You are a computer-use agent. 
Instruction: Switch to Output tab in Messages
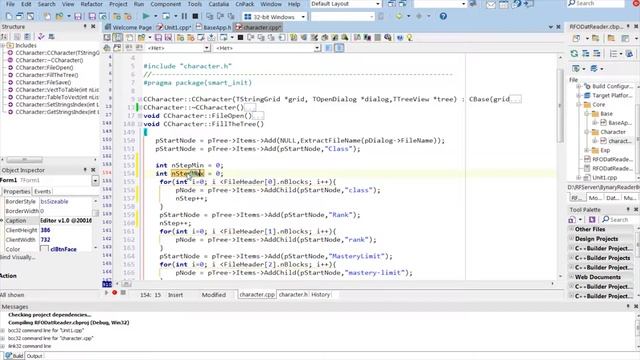click(34, 356)
